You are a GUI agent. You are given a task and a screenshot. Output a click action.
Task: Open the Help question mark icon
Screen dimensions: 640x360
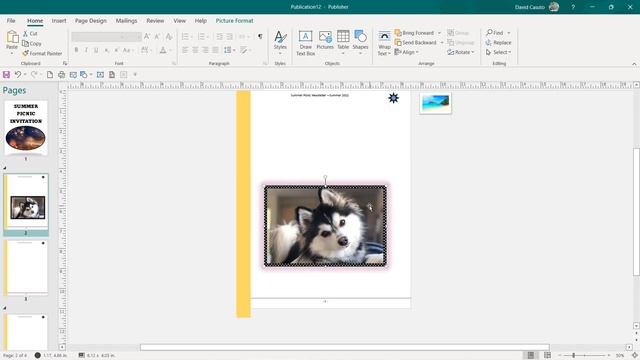573,7
